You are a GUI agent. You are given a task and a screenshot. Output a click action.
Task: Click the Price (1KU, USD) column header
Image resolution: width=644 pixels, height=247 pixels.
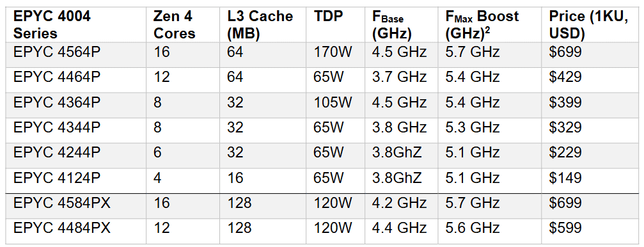pyautogui.click(x=588, y=25)
